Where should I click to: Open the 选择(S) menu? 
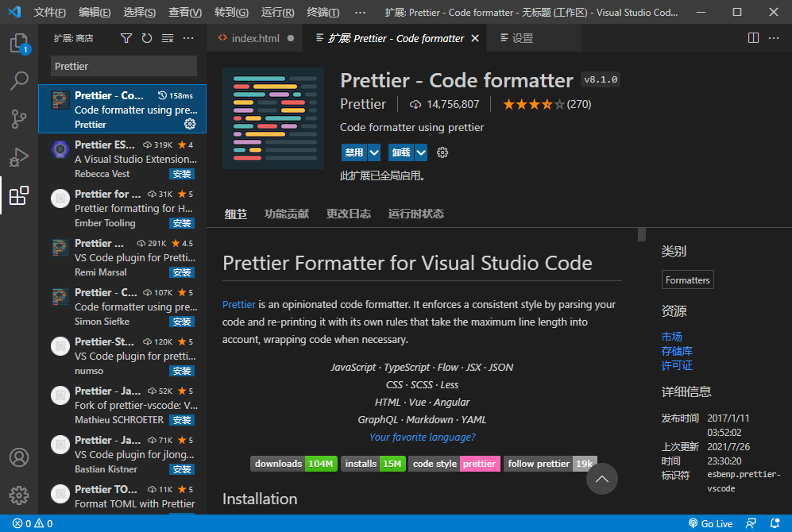pos(139,12)
